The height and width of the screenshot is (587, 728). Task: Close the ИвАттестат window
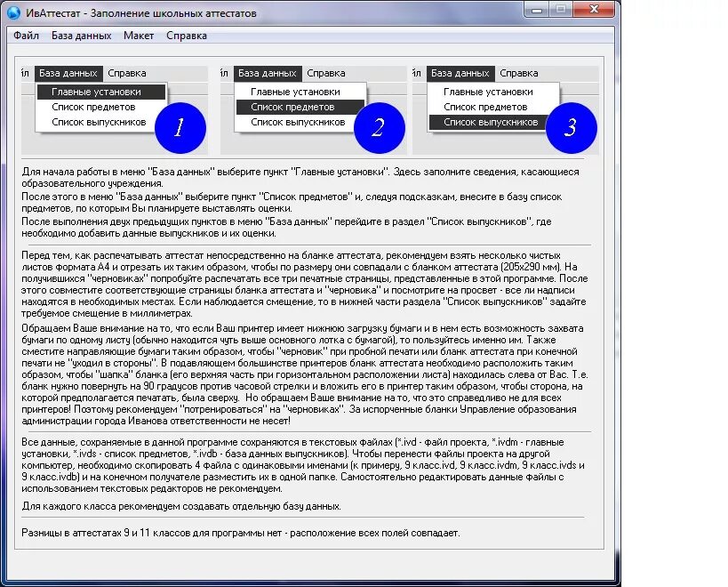[594, 9]
